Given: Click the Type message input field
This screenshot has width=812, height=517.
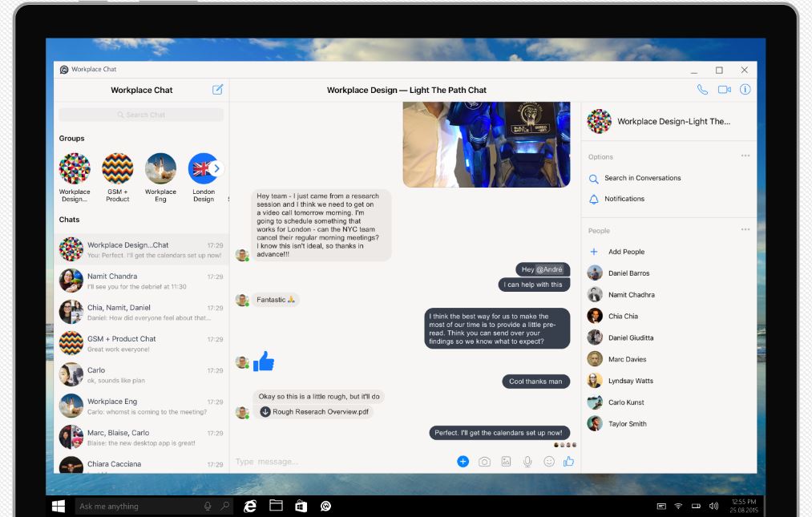Looking at the screenshot, I should click(x=321, y=461).
